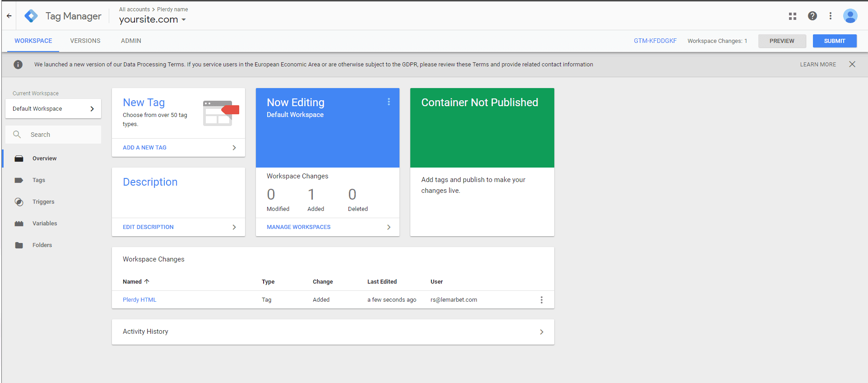Click Manage Workspaces link
The image size is (868, 383).
point(298,227)
